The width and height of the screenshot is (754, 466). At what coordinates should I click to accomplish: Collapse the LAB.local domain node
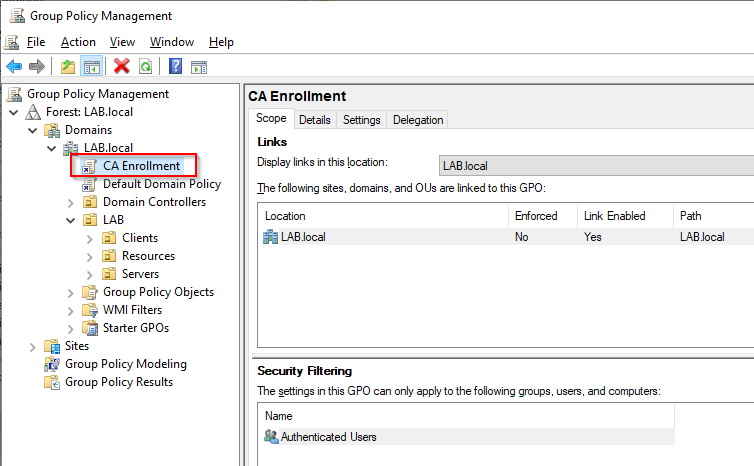coord(51,148)
